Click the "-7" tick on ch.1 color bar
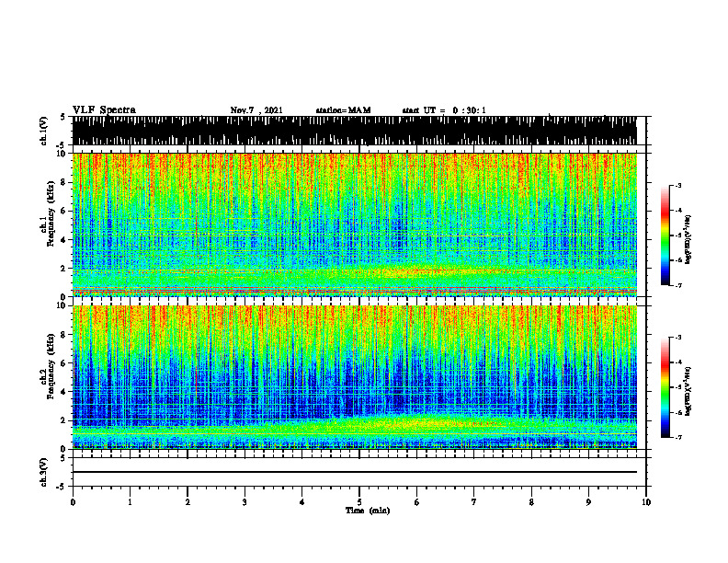Viewport: 728px width, 563px height. pos(678,285)
